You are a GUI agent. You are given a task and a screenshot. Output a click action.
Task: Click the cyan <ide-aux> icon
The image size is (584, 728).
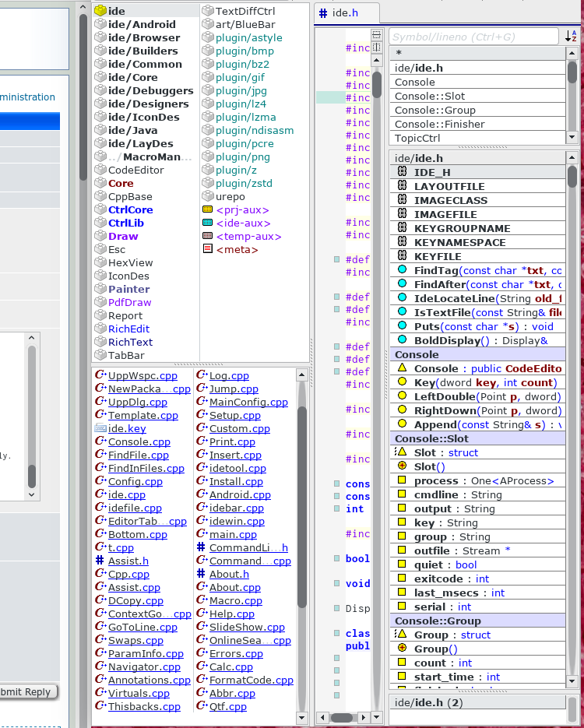tap(207, 223)
